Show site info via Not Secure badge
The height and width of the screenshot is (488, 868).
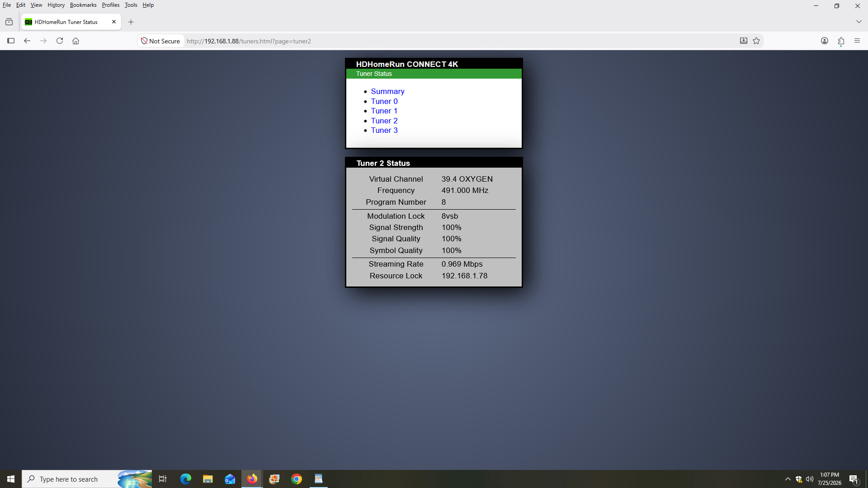[160, 41]
